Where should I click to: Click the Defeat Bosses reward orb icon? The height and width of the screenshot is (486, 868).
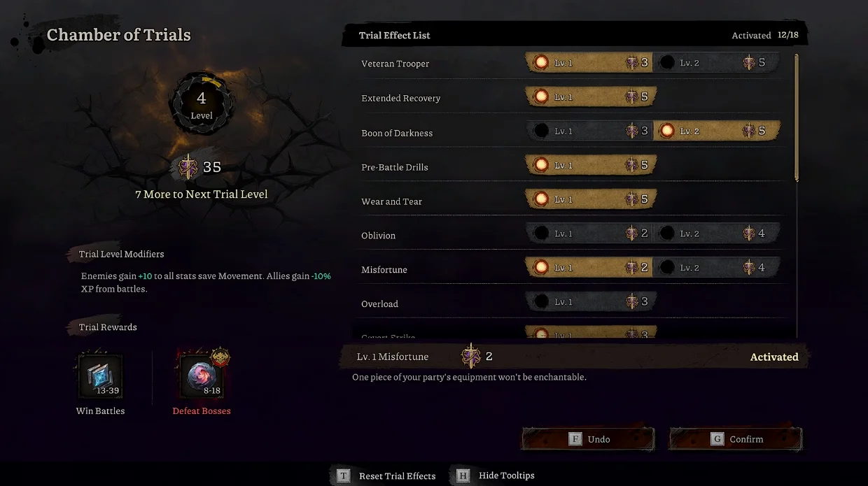point(202,376)
